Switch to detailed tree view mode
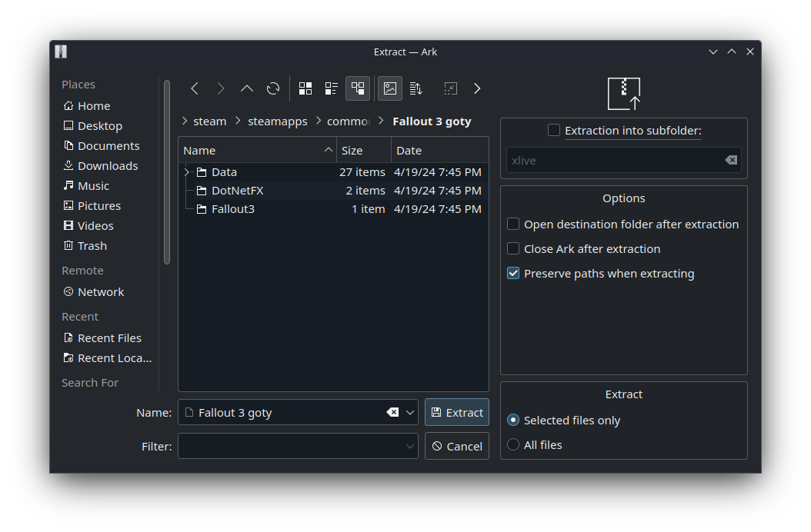This screenshot has width=811, height=532. click(x=358, y=88)
